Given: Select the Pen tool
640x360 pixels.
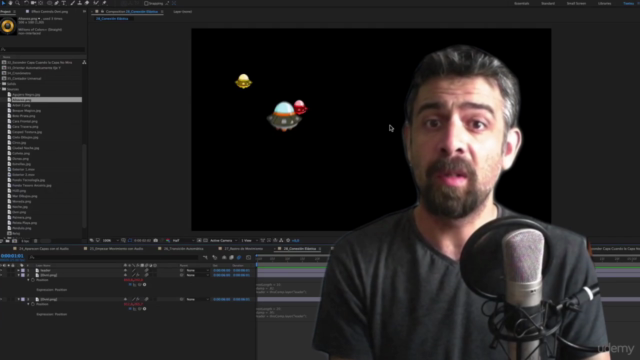Looking at the screenshot, I should tap(57, 3).
